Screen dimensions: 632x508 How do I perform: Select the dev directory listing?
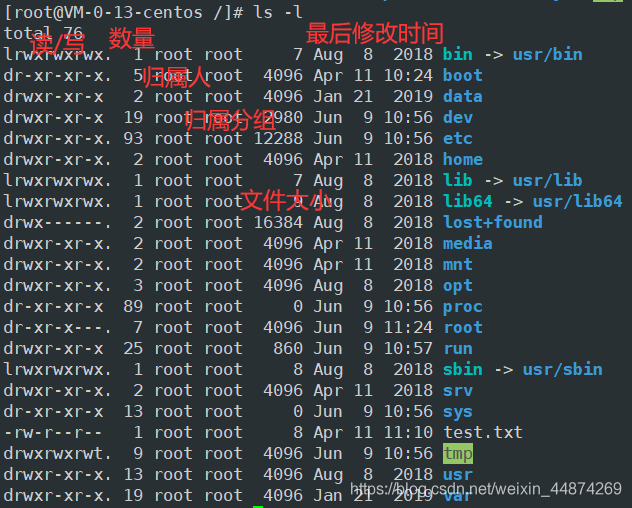coord(457,117)
